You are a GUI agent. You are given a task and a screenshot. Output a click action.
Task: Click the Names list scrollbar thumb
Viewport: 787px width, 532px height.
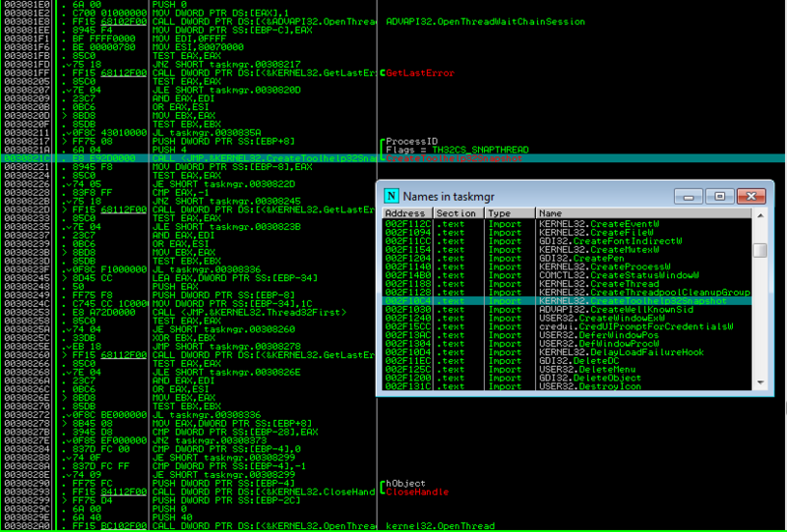point(759,250)
